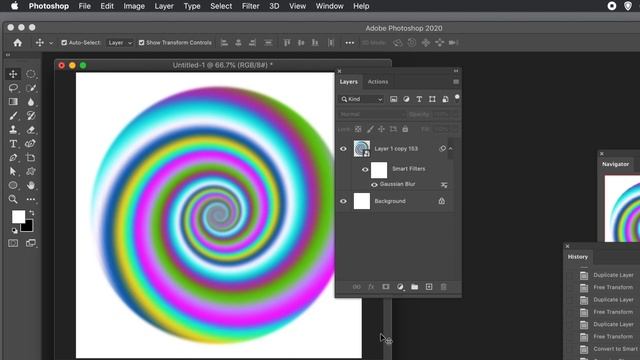Open the Edit Toolbar three-dots button
Screen dimensions: 640x360
coord(31,199)
